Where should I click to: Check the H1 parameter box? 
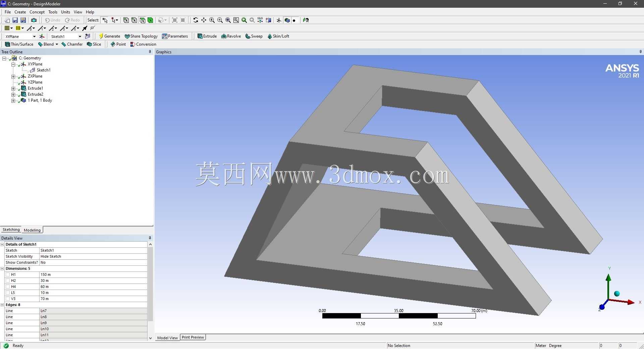click(8, 275)
